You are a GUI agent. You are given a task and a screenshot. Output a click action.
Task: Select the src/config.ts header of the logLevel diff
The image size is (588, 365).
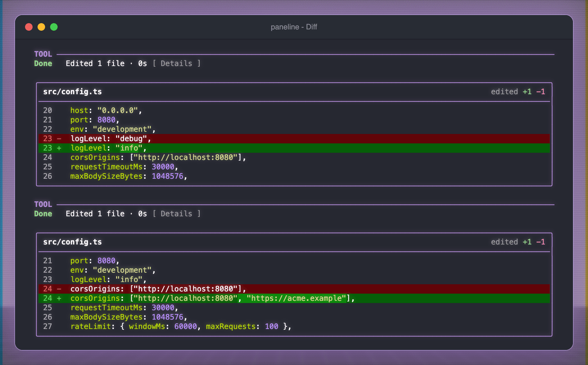[72, 92]
